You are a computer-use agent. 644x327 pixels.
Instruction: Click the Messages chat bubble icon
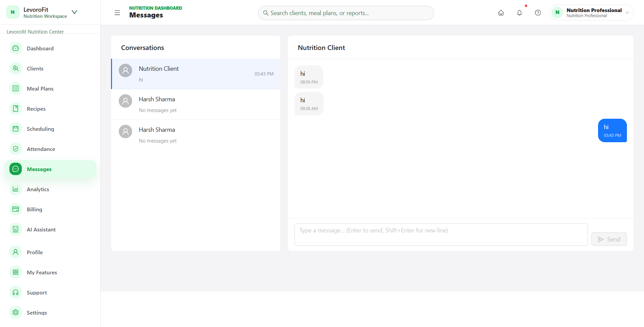click(x=15, y=169)
